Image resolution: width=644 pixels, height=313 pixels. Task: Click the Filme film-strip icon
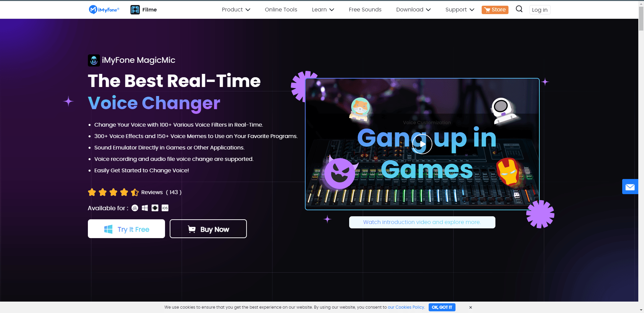point(135,10)
